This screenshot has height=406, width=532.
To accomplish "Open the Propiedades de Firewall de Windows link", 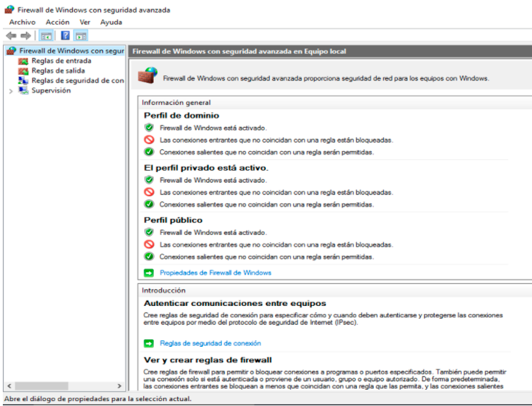I will tap(215, 273).
